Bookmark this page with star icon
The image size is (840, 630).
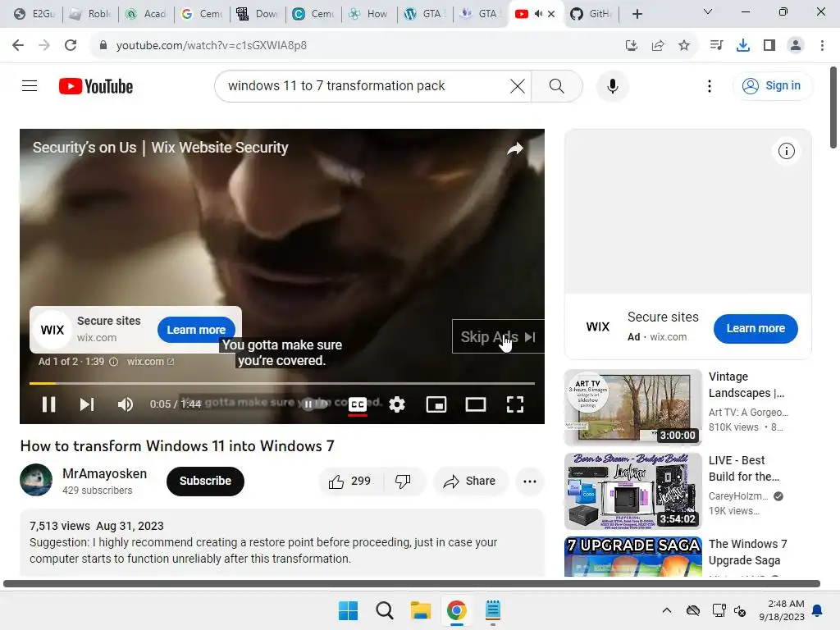click(x=684, y=46)
